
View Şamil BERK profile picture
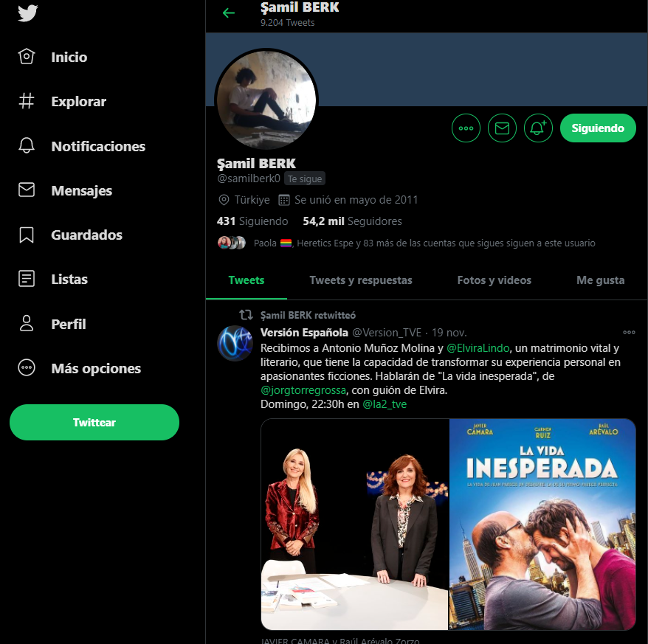[x=266, y=100]
